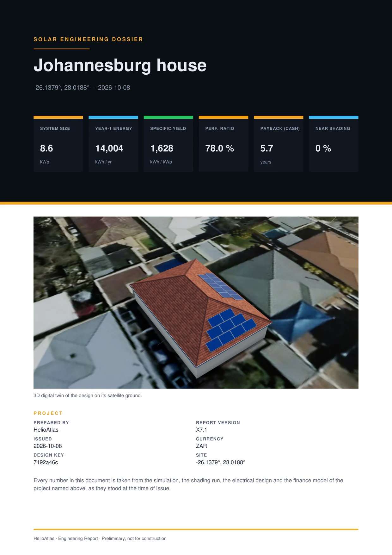Click the 'CURRENCY' field label
Viewport: 392px width, 555px height.
point(210,439)
